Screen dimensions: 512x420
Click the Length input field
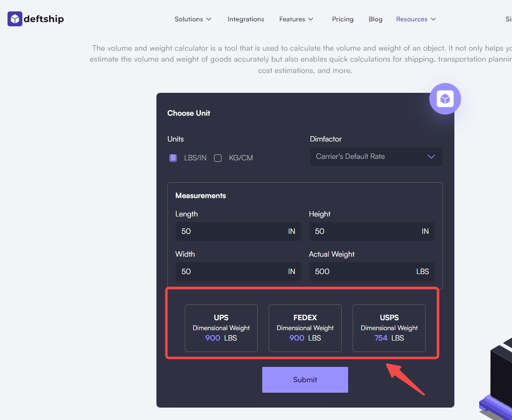[238, 231]
